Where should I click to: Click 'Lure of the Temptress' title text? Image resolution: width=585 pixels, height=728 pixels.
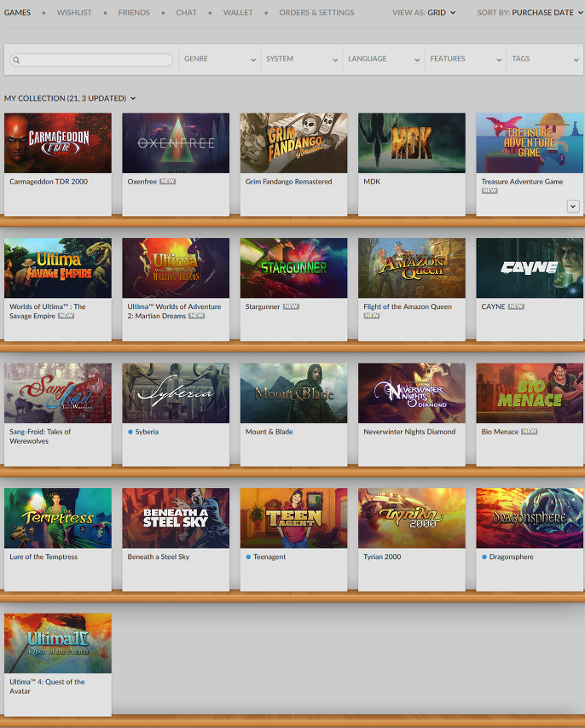pyautogui.click(x=43, y=556)
